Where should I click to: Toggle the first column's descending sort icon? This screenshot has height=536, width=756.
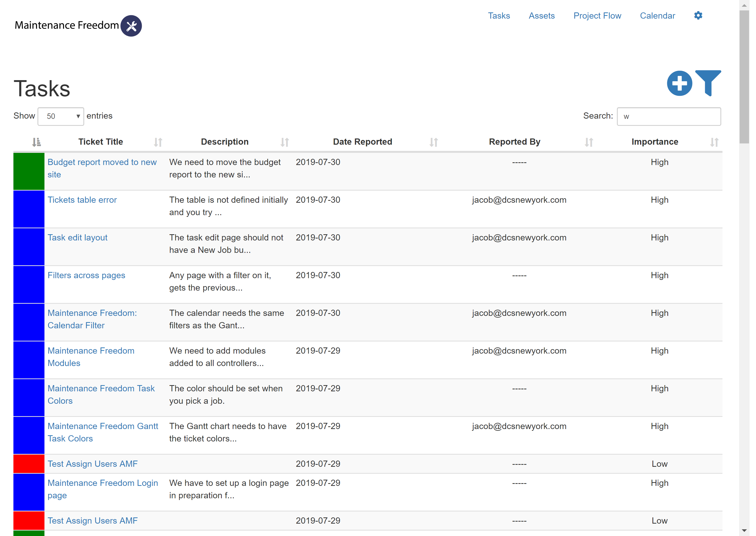pyautogui.click(x=36, y=142)
